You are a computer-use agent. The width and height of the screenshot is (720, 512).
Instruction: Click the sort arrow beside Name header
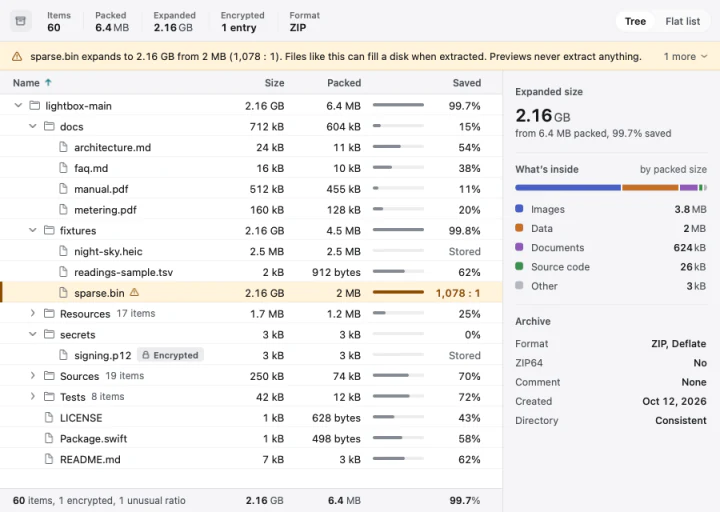[48, 83]
